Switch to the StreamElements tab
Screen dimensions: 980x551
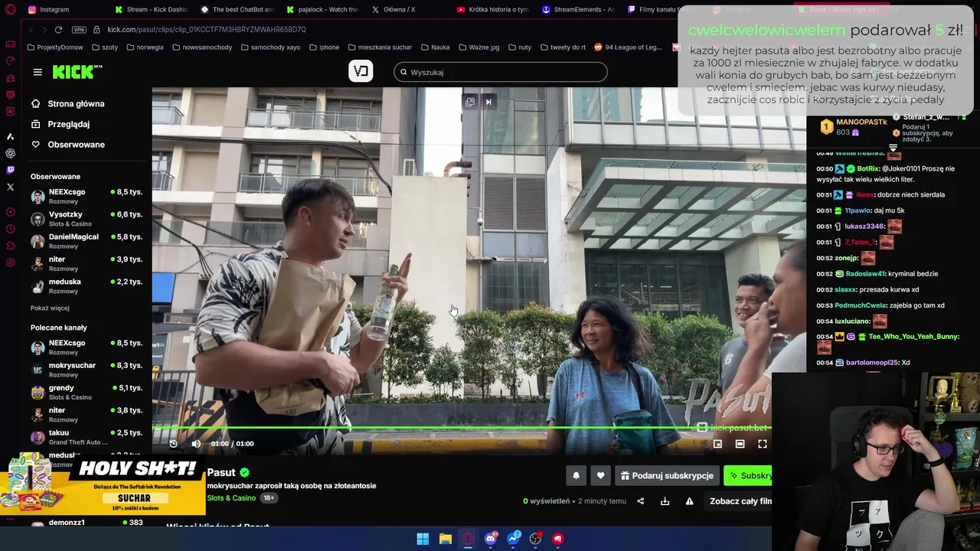pyautogui.click(x=578, y=9)
